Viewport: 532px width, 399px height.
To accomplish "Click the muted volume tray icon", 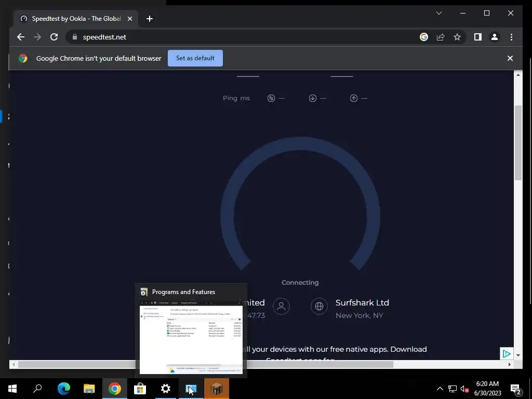I will tap(464, 389).
